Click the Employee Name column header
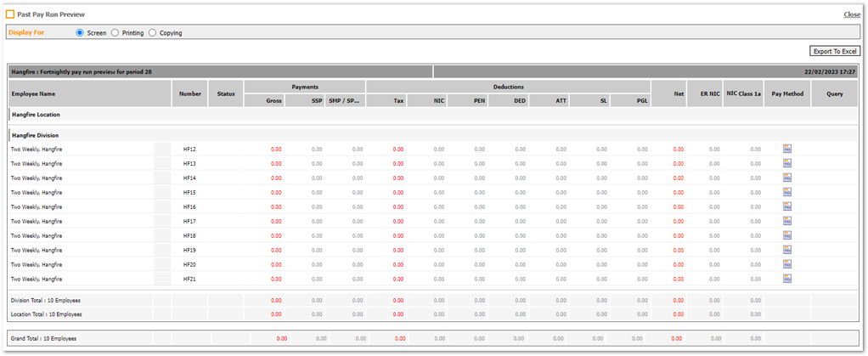 click(33, 93)
